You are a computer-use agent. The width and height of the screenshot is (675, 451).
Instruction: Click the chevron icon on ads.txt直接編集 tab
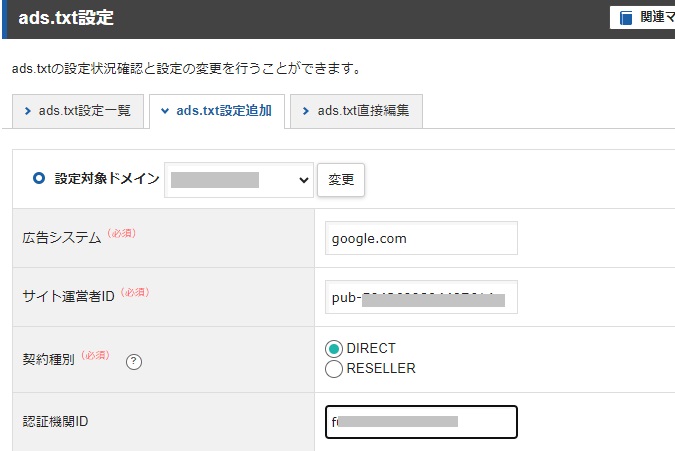(306, 111)
